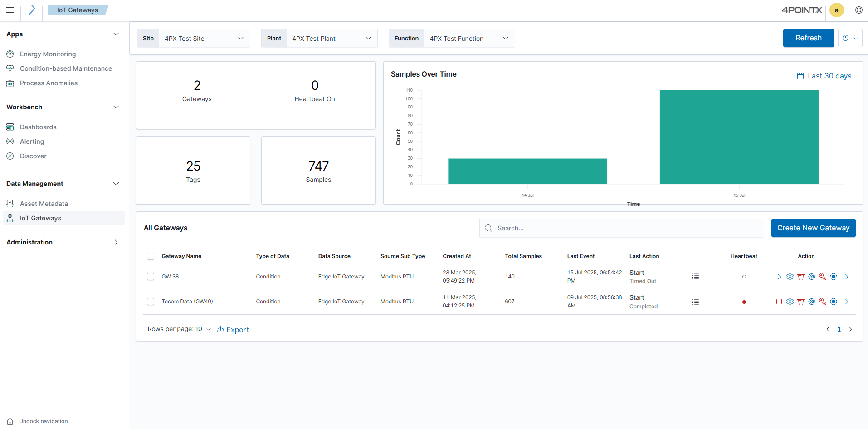Image resolution: width=868 pixels, height=429 pixels.
Task: Click sync-settings icon in Tecom Data row
Action: pyautogui.click(x=812, y=302)
